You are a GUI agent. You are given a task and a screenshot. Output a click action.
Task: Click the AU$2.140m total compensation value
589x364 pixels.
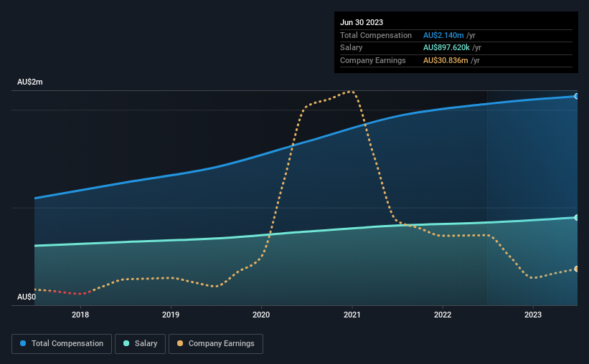click(x=443, y=35)
